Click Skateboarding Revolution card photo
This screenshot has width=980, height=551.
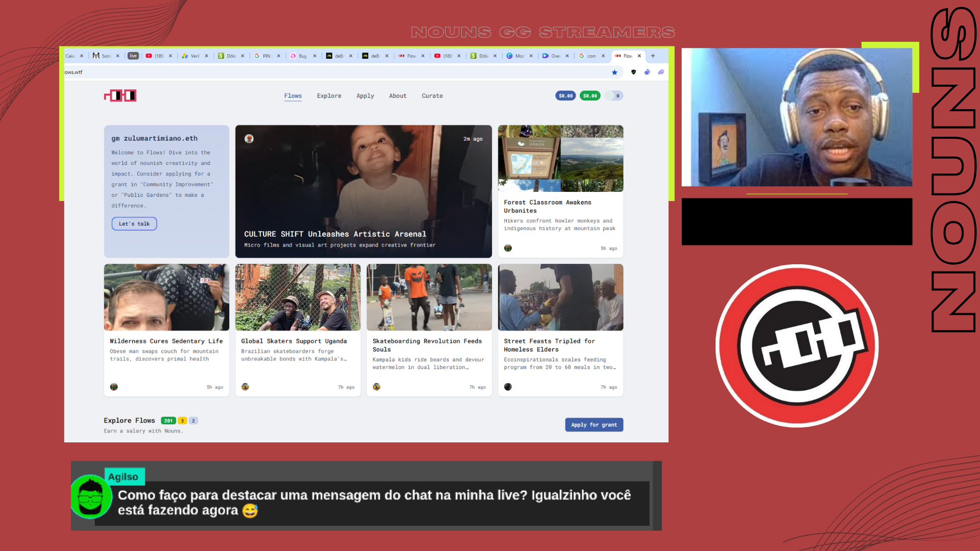coord(429,297)
